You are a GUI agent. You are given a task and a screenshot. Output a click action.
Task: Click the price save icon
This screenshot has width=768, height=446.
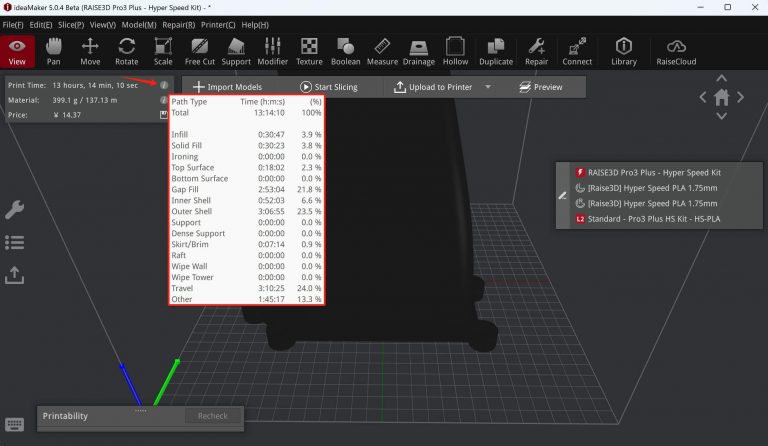click(164, 115)
